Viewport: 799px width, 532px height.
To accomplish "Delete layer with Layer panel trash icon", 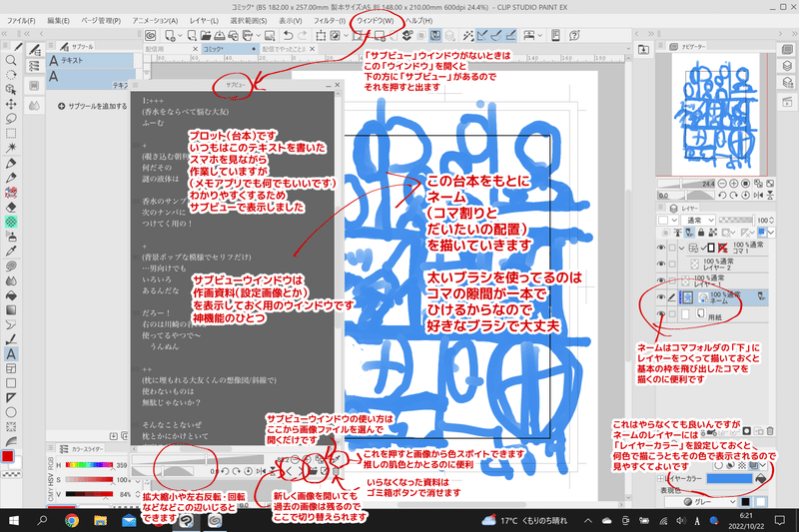I will [x=770, y=431].
